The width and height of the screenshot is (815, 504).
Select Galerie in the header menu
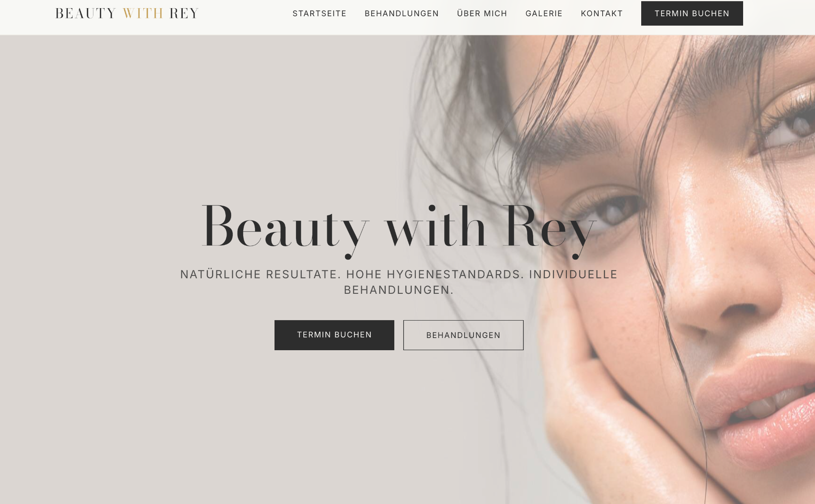tap(544, 13)
